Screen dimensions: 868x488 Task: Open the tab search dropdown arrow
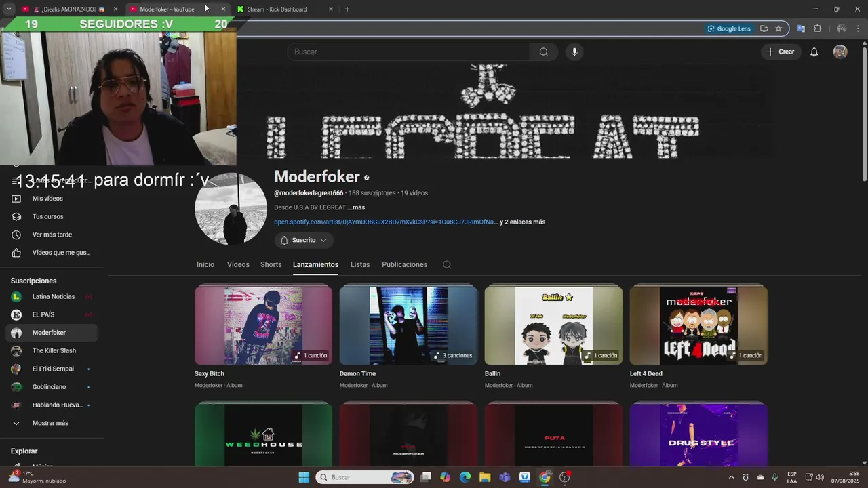coord(9,9)
